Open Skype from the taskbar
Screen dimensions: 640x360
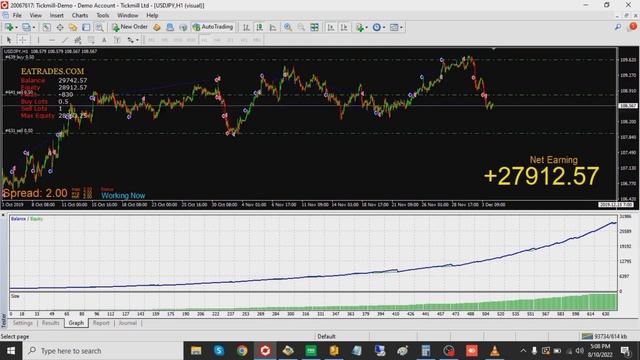(219, 351)
